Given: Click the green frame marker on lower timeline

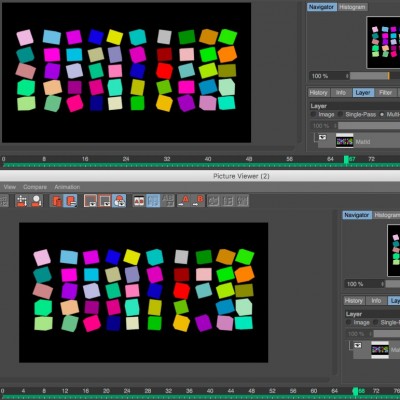Looking at the screenshot, I should point(355,391).
